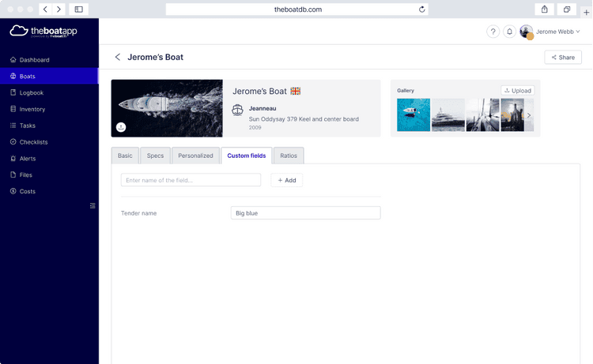
Task: Switch to the Ratios tab
Action: click(x=289, y=156)
